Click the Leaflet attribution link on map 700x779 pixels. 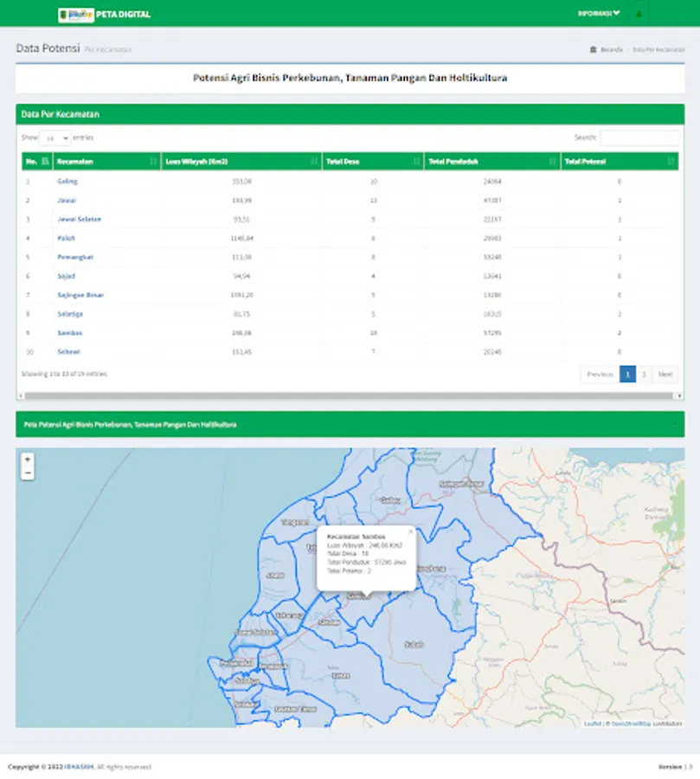pyautogui.click(x=592, y=724)
